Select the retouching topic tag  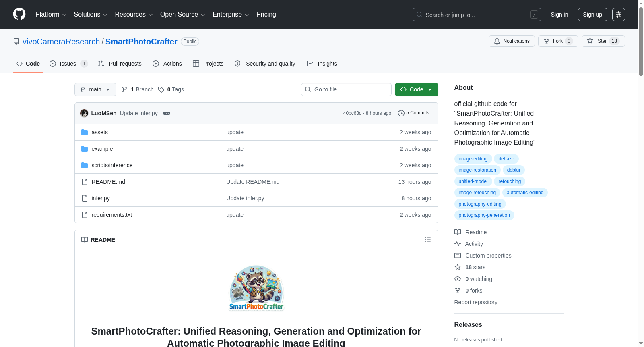click(510, 181)
